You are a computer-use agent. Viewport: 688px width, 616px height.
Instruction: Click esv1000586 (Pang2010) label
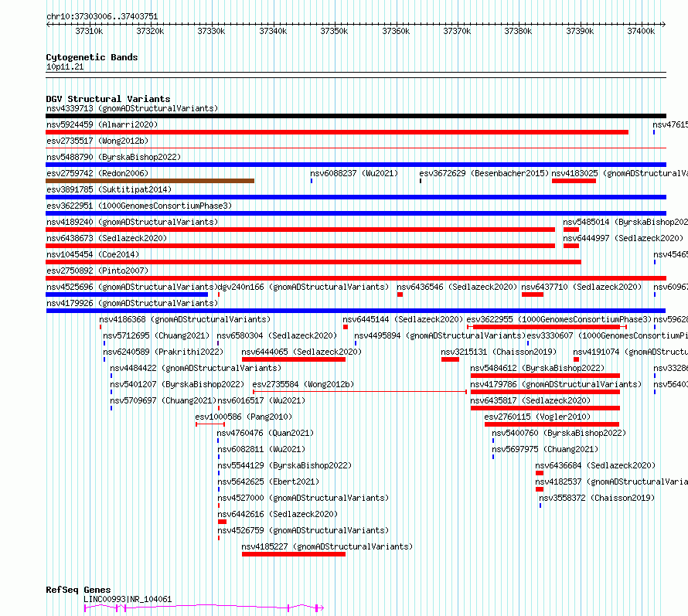point(244,417)
